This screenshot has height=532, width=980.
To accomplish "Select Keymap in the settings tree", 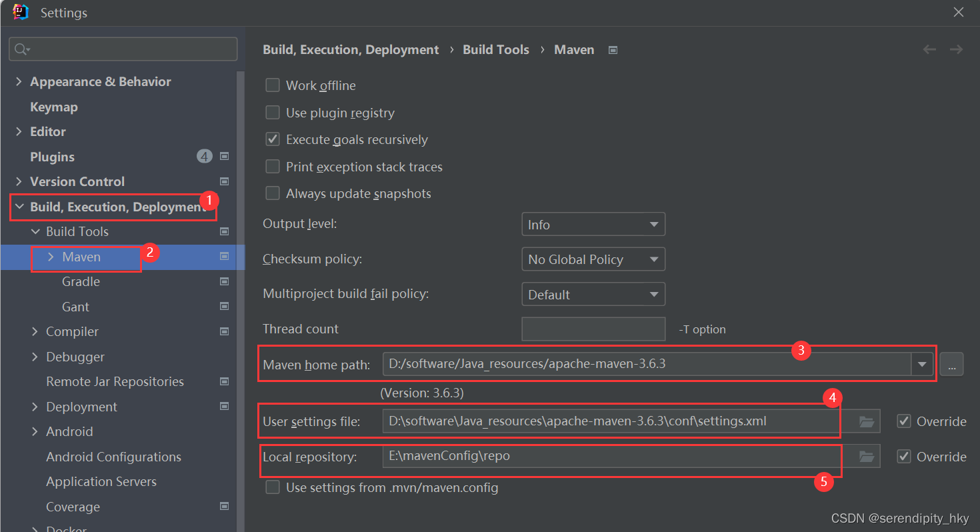I will tap(54, 107).
